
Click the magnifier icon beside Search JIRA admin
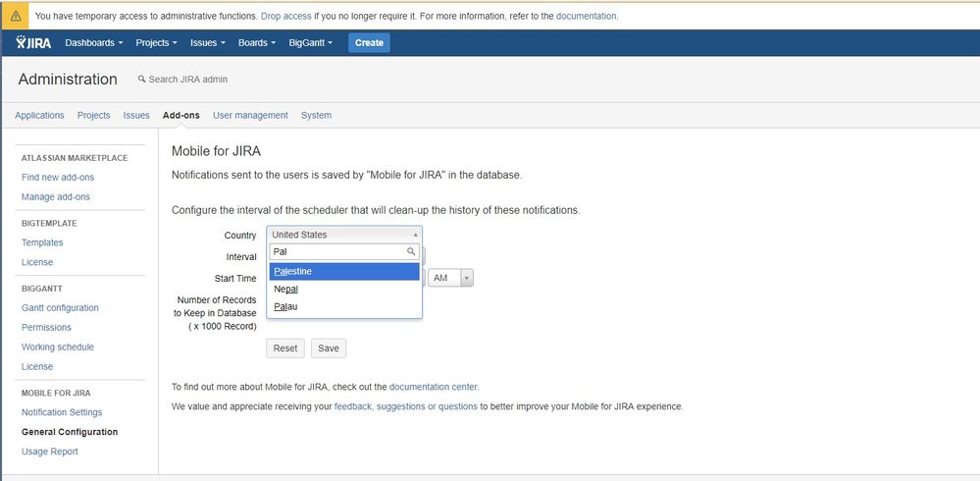pos(142,80)
